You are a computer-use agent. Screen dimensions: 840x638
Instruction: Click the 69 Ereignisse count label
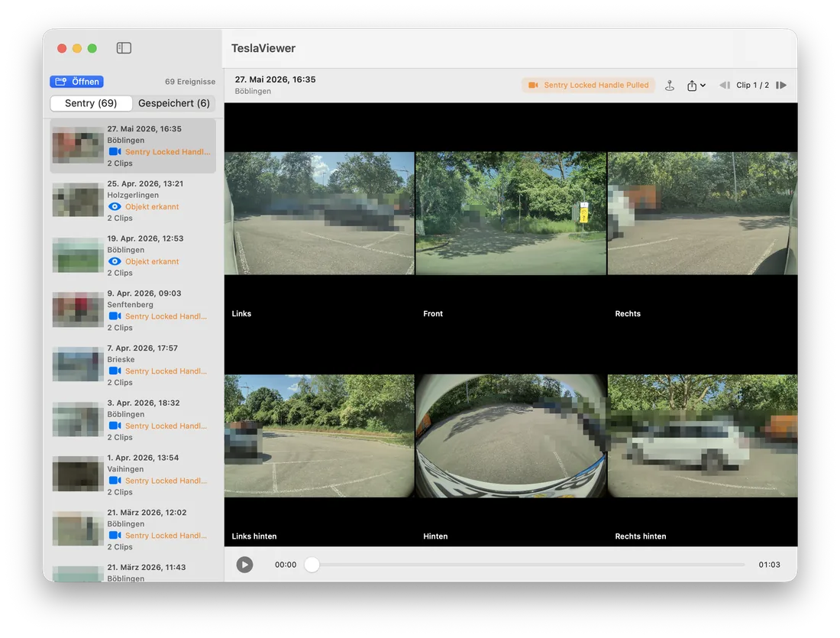pos(190,82)
